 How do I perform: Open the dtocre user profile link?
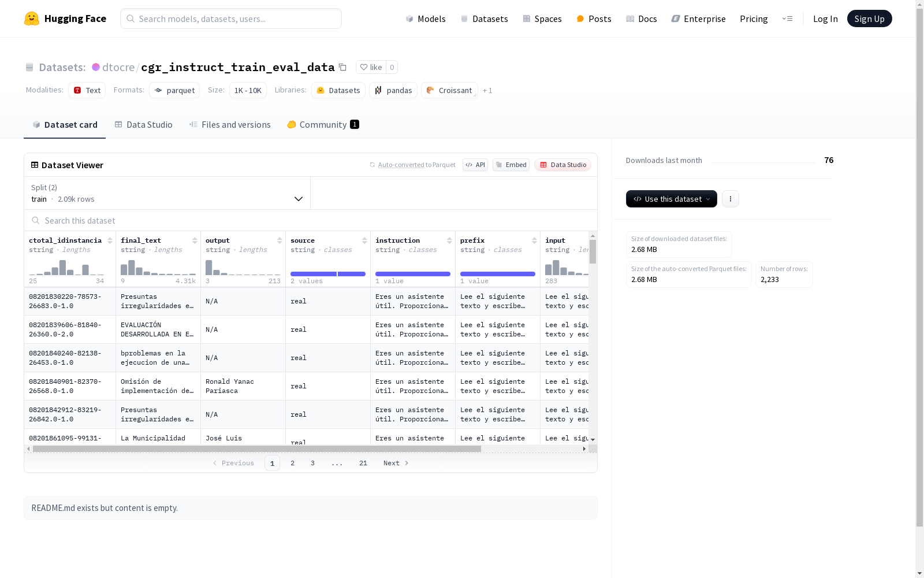(x=118, y=67)
